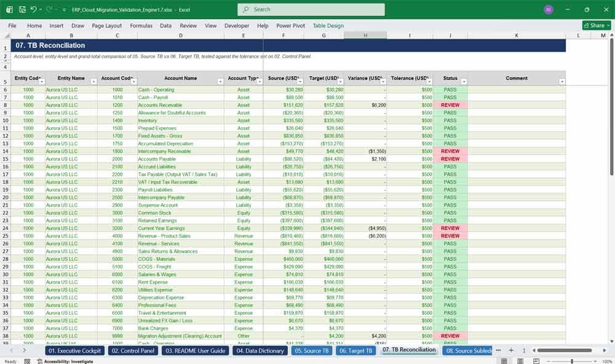Click Accessibility: Investigate in status bar

coord(65,362)
